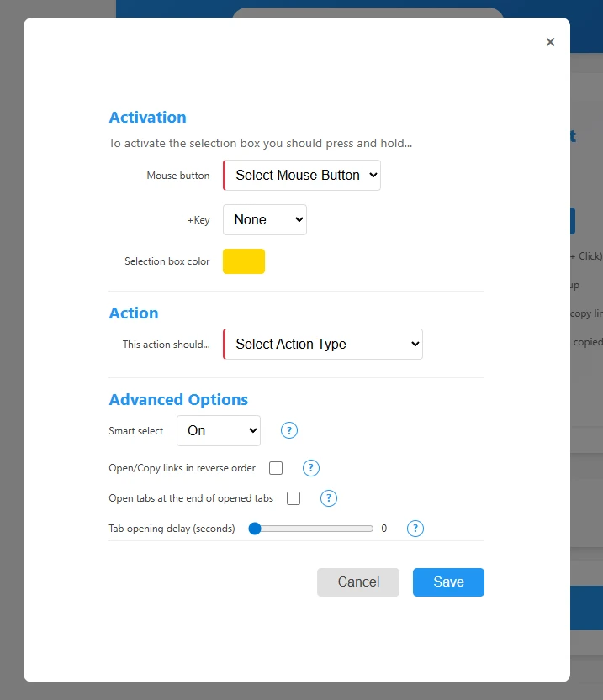Click the "Selection box color" label

tap(167, 261)
